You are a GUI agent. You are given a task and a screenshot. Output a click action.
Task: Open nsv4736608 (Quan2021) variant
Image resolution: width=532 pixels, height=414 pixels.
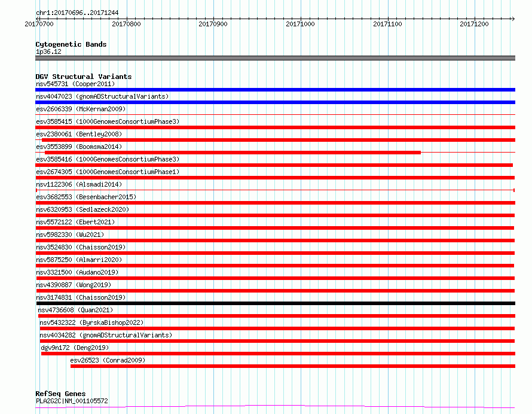pyautogui.click(x=75, y=310)
